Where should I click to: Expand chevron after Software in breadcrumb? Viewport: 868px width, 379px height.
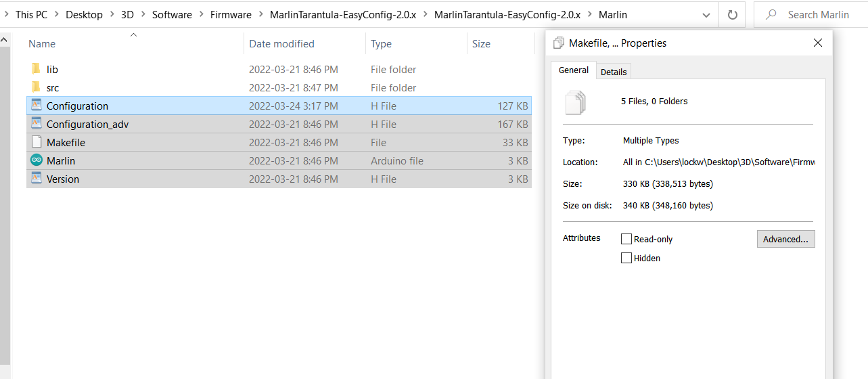tap(201, 14)
